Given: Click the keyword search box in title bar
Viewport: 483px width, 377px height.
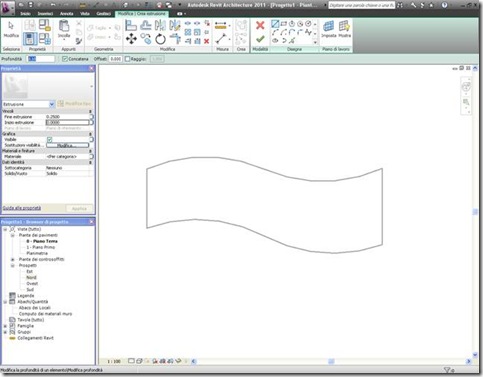Looking at the screenshot, I should [x=362, y=5].
